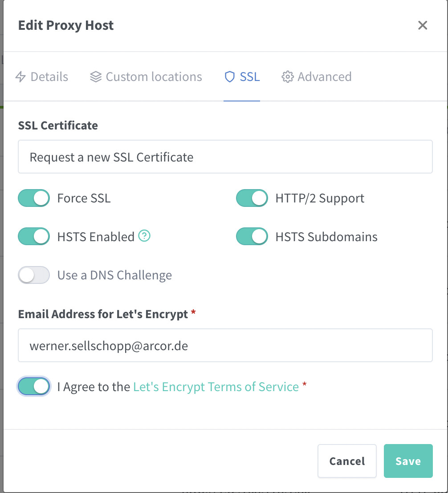The height and width of the screenshot is (493, 448).
Task: Enable Use a DNS Challenge
Action: tap(34, 275)
